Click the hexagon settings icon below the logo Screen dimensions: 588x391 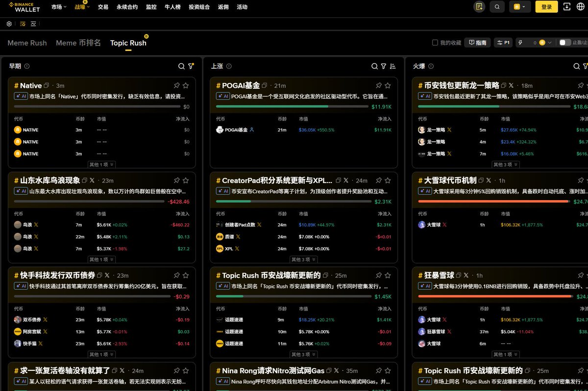pos(9,24)
